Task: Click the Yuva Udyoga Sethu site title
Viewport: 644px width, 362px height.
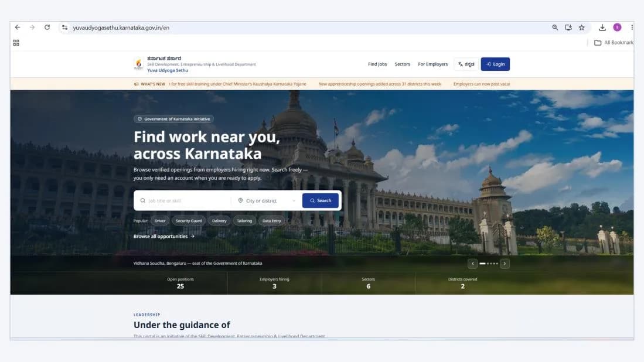Action: (x=168, y=71)
